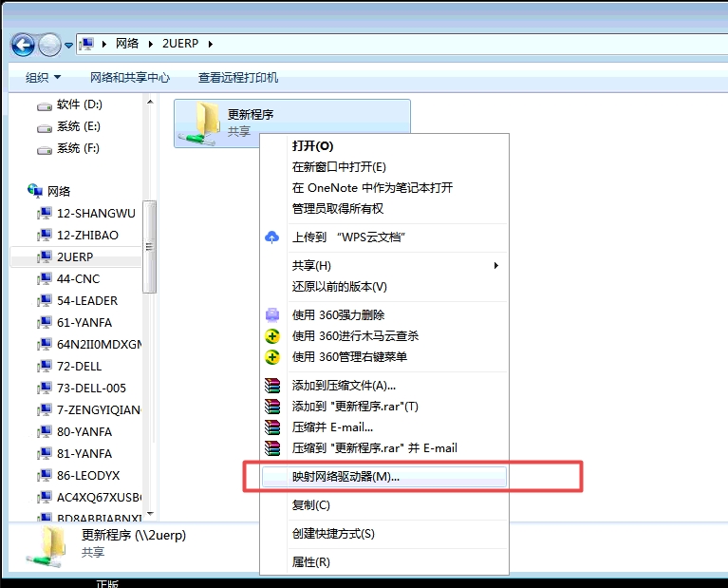Select the 54-LEADER computer in the tree

tap(86, 301)
